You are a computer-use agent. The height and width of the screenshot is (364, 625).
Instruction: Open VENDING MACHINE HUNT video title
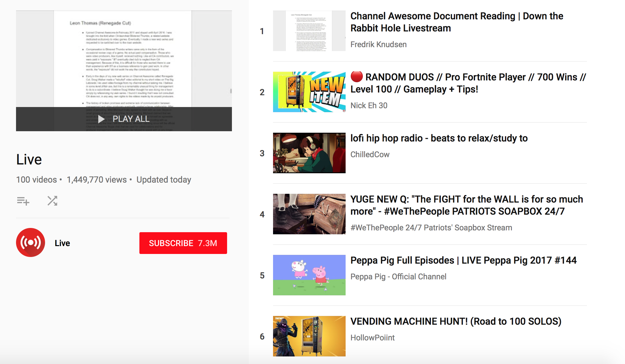coord(456,321)
